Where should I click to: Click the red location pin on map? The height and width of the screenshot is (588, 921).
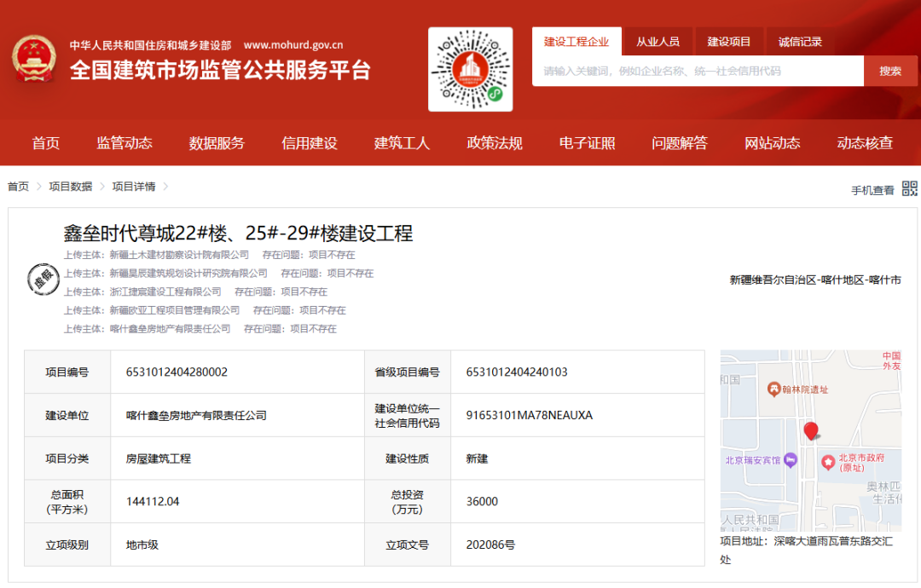pyautogui.click(x=811, y=431)
